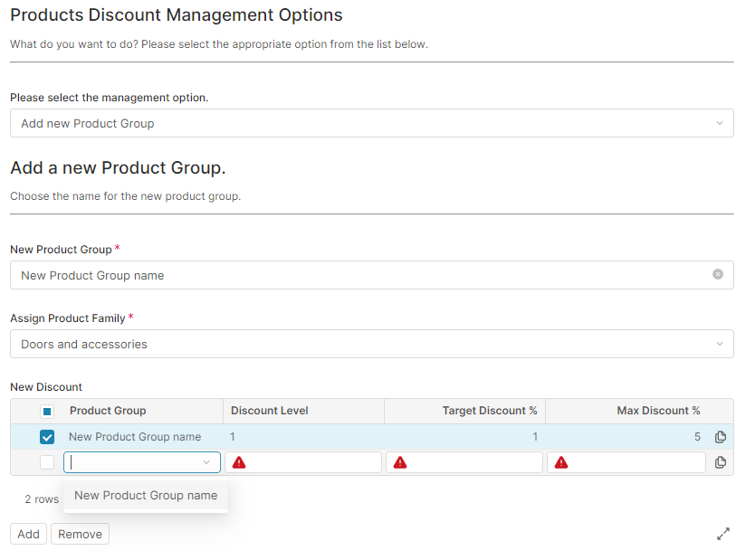Toggle the select-all checkbox in table header
The image size is (746, 560).
[47, 412]
